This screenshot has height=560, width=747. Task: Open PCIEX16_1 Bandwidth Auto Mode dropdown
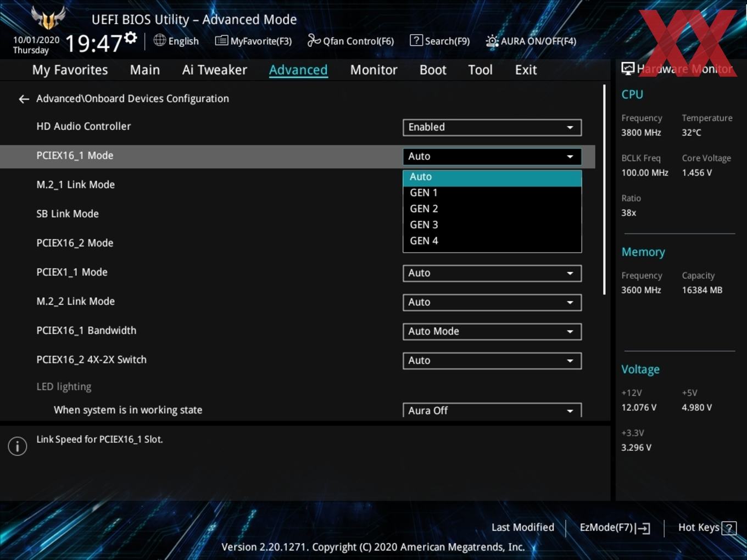492,332
